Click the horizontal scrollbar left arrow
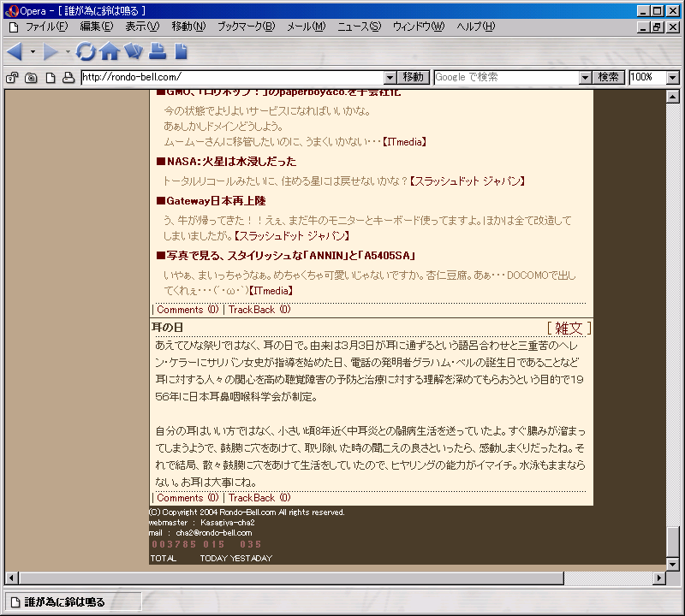 (x=11, y=578)
